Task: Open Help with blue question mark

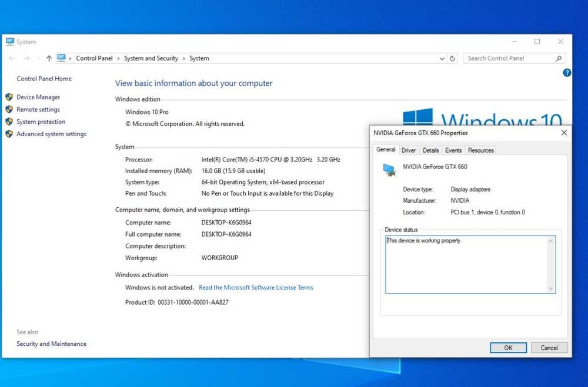Action: click(x=567, y=73)
